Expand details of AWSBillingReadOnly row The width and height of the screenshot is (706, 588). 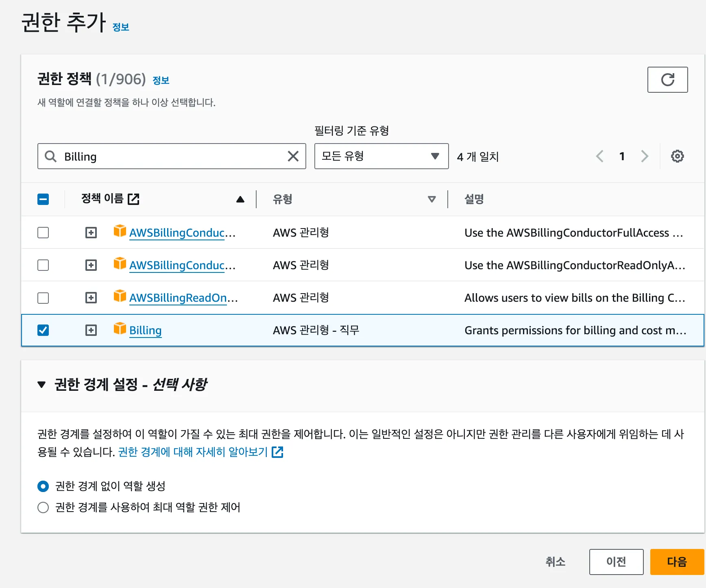tap(91, 298)
